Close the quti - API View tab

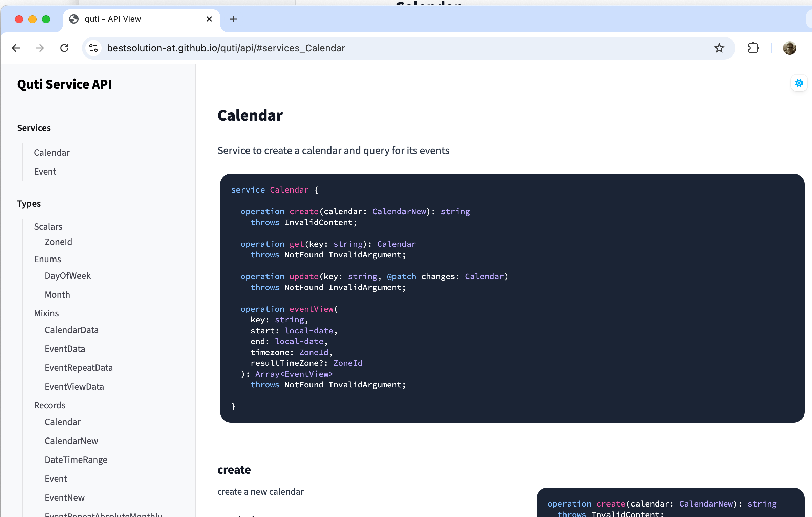click(x=209, y=19)
